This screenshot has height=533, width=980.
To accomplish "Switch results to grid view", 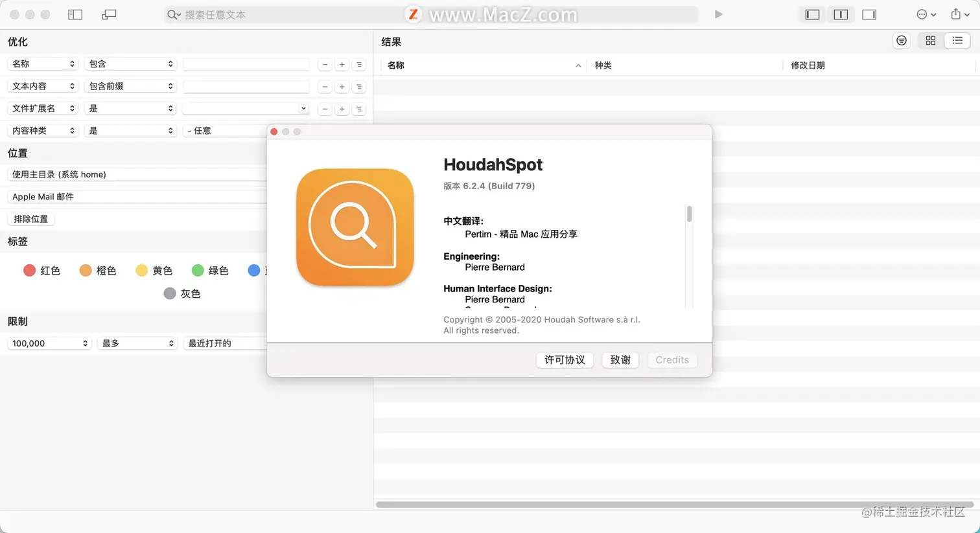I will pyautogui.click(x=931, y=41).
